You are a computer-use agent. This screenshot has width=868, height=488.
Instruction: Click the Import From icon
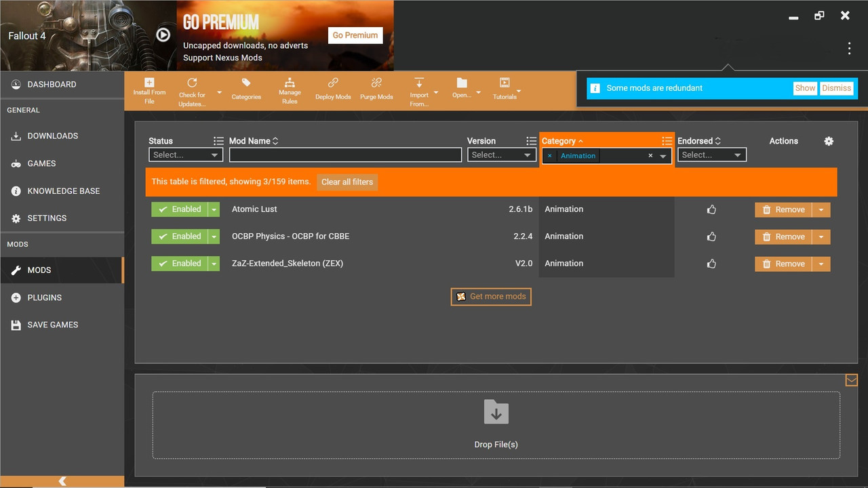[x=419, y=83]
